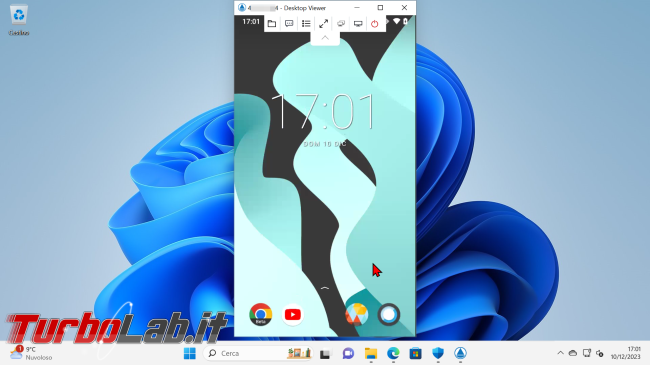Open Windows Security shield on the taskbar
Image resolution: width=650 pixels, height=365 pixels.
click(438, 353)
